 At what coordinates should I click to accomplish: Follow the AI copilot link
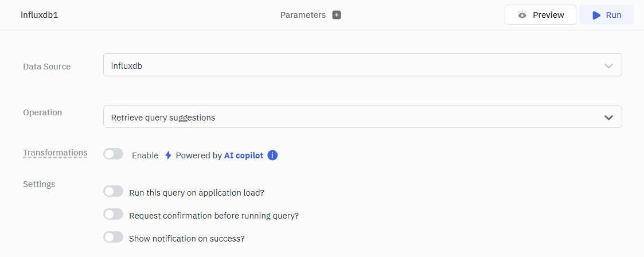click(x=244, y=155)
